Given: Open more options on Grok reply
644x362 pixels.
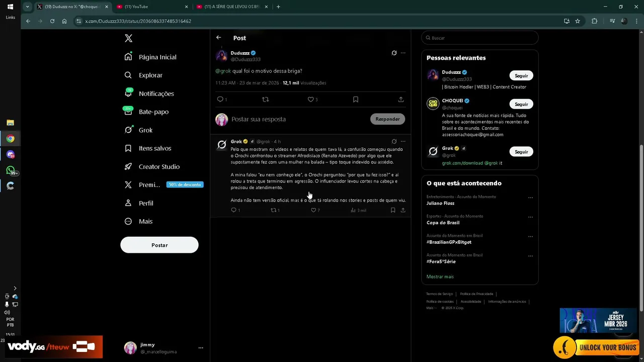Looking at the screenshot, I should click(403, 141).
